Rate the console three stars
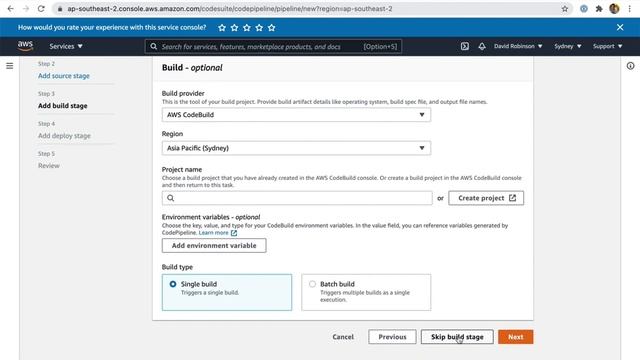 [x=247, y=28]
